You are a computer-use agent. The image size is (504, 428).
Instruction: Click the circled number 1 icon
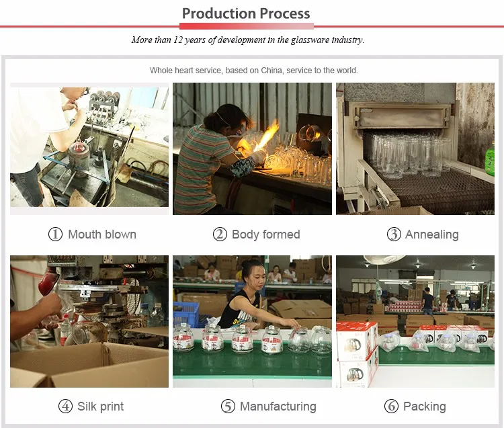coord(55,234)
